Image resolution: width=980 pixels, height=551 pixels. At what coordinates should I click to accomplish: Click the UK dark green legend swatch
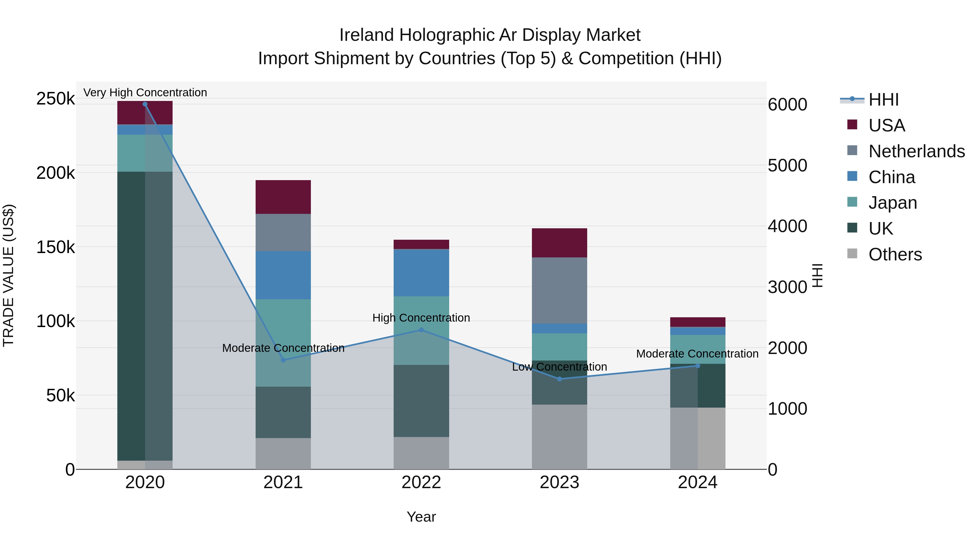pos(852,227)
